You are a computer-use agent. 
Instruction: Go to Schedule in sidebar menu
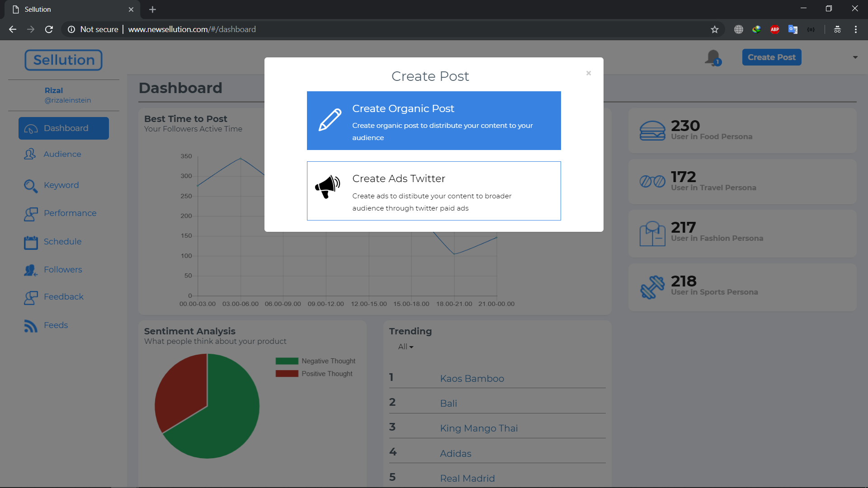62,242
